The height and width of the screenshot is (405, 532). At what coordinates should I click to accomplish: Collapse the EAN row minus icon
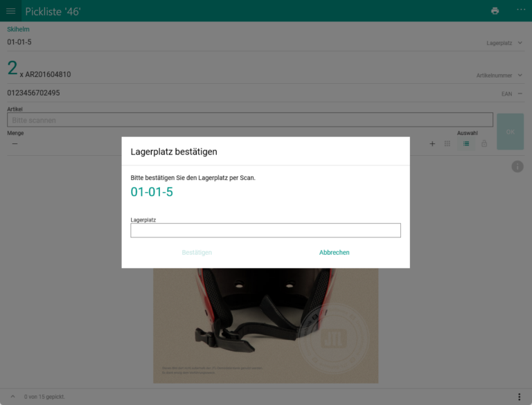pos(520,93)
